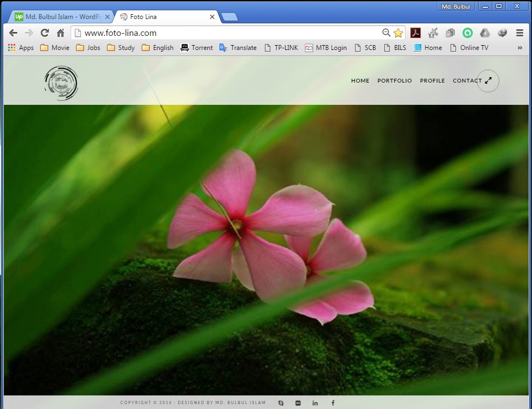The image size is (532, 409).
Task: Open the Translate bookmark
Action: 238,48
